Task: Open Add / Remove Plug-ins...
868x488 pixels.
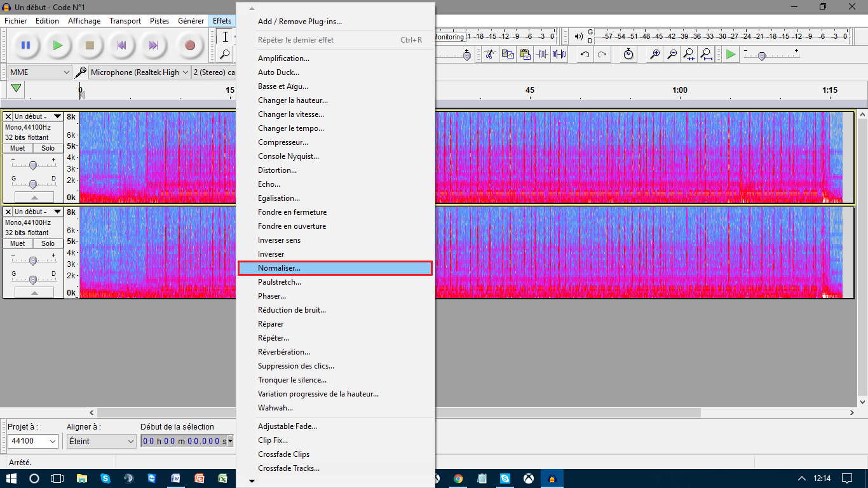Action: click(x=299, y=22)
